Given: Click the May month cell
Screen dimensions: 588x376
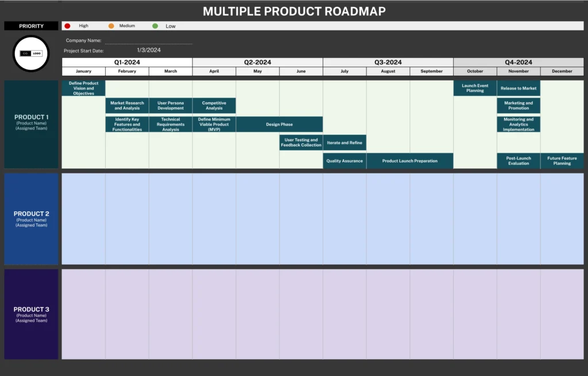Looking at the screenshot, I should pos(258,71).
